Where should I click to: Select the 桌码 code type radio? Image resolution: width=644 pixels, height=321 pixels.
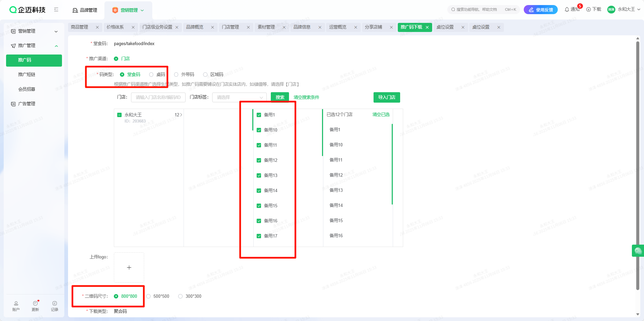coord(151,75)
